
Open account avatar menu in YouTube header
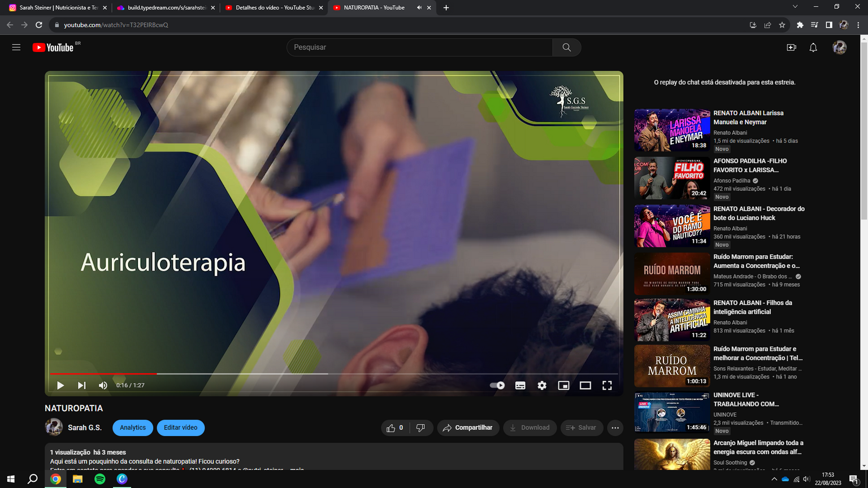tap(839, 47)
